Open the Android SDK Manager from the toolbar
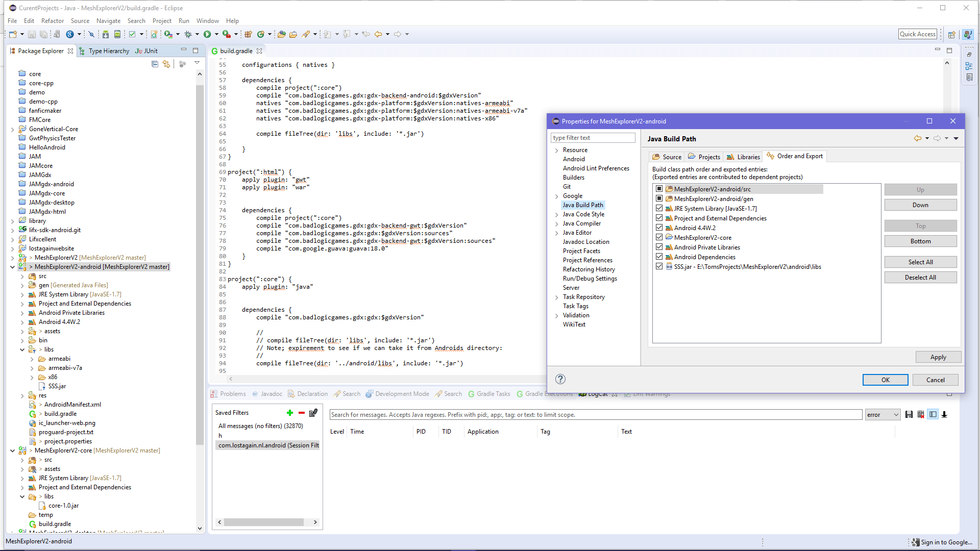This screenshot has width=980, height=551. (105, 34)
